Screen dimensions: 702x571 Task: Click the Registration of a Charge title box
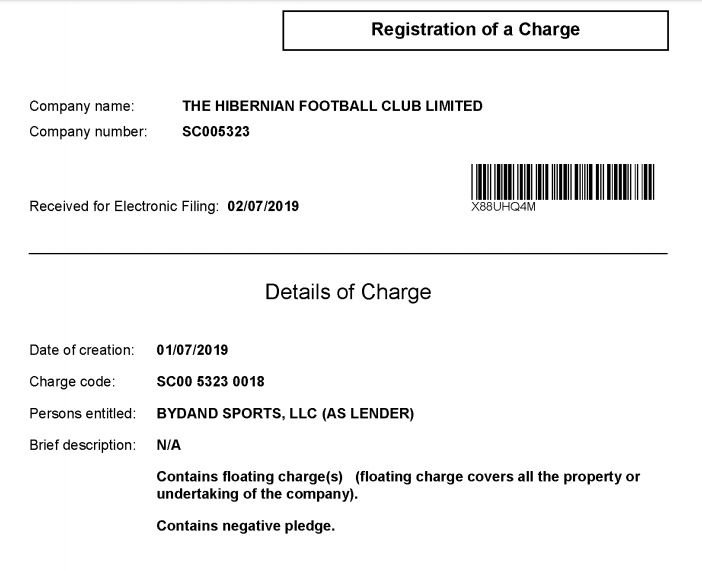point(475,30)
